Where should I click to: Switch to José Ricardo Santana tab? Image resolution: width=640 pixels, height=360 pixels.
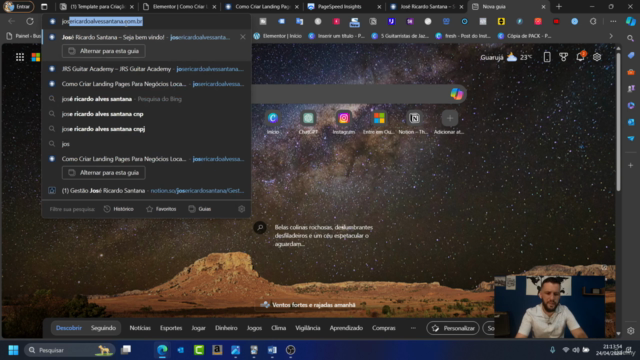(x=427, y=7)
